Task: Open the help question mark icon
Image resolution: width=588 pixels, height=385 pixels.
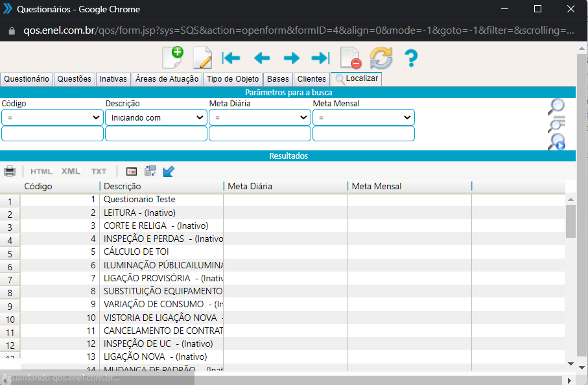Action: (411, 58)
